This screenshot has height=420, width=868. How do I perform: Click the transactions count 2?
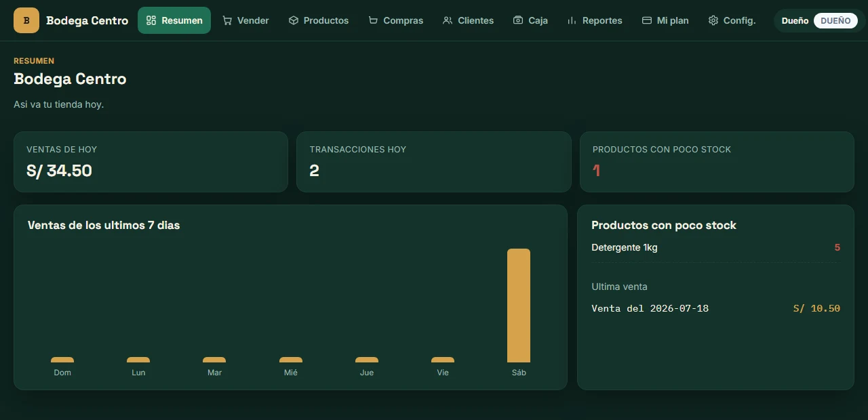click(314, 171)
